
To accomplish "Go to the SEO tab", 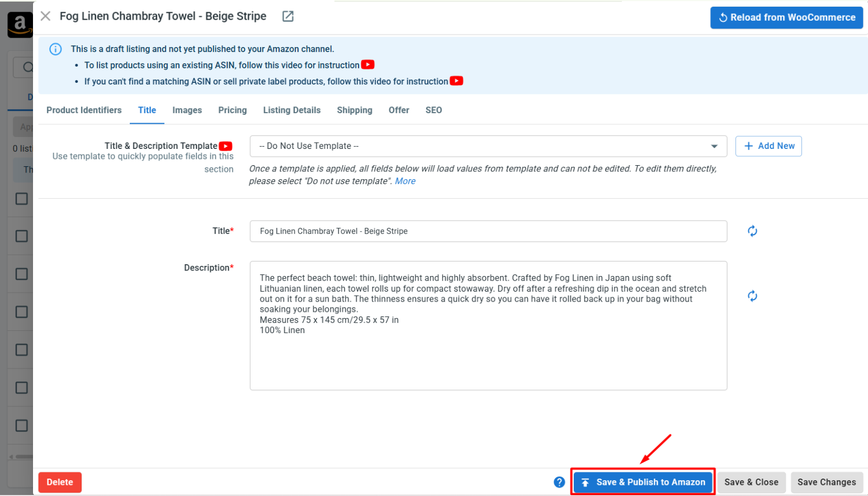I will tap(433, 110).
